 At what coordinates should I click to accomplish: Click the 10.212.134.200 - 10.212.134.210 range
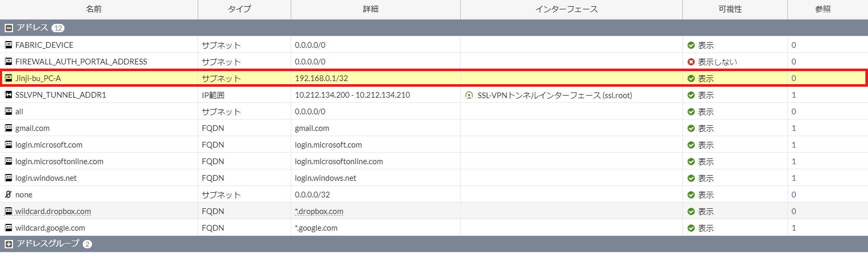point(352,95)
